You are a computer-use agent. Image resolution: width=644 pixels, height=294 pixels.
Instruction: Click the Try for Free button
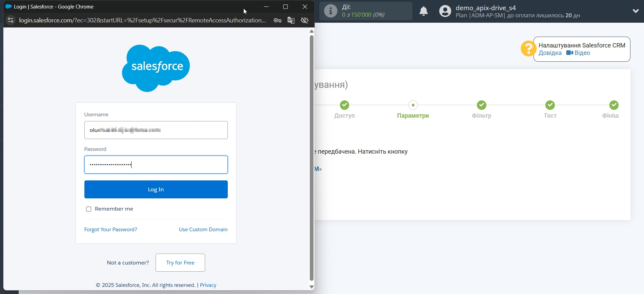point(180,262)
